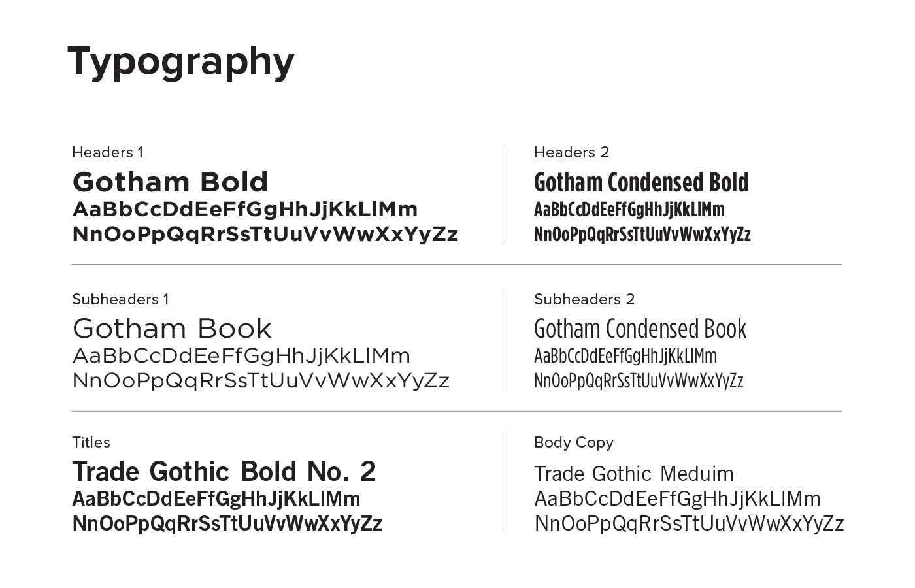Select the Gotham Condensed Book title
Screen dimensions: 915x588
click(x=640, y=329)
